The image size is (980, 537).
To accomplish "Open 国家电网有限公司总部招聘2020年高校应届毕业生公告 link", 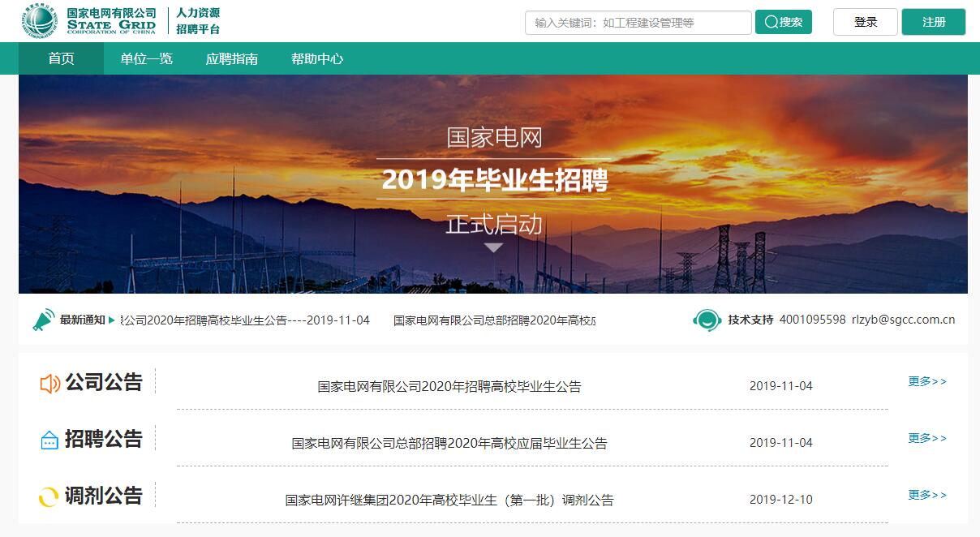I will [x=449, y=444].
